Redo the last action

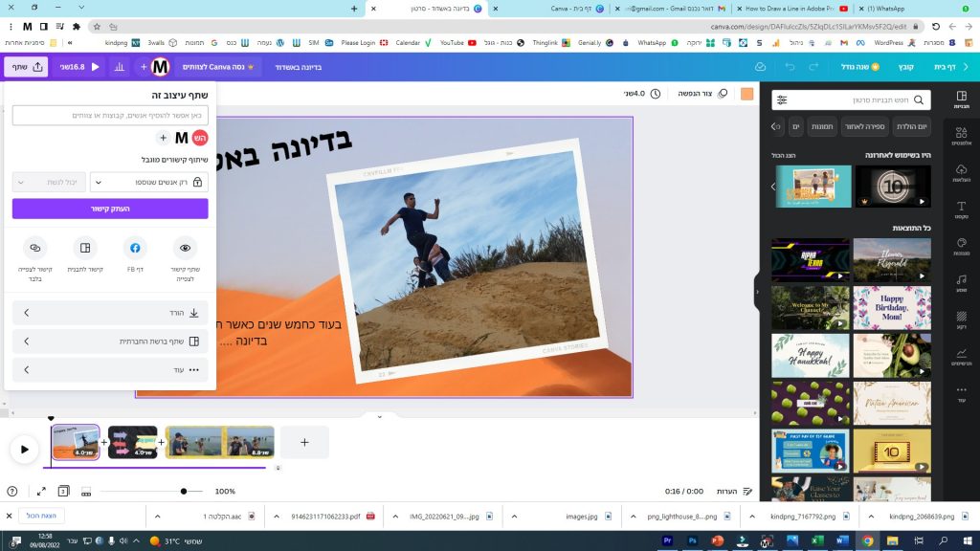813,67
